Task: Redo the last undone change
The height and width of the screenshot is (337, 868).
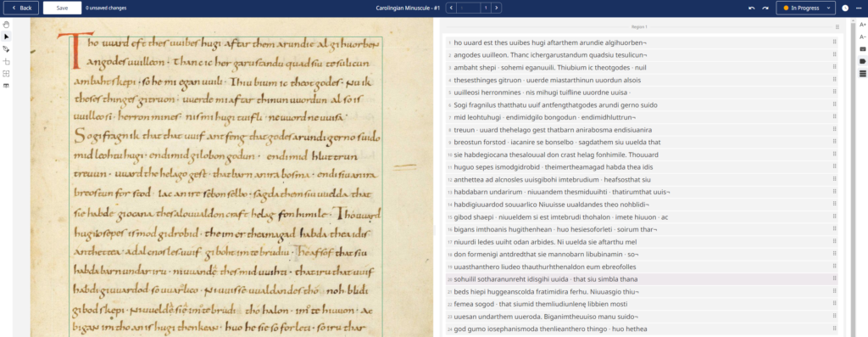Action: pyautogui.click(x=765, y=8)
